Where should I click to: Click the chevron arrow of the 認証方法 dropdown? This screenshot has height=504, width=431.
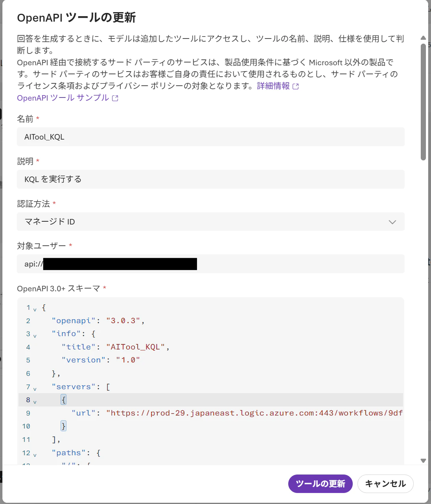pyautogui.click(x=392, y=222)
